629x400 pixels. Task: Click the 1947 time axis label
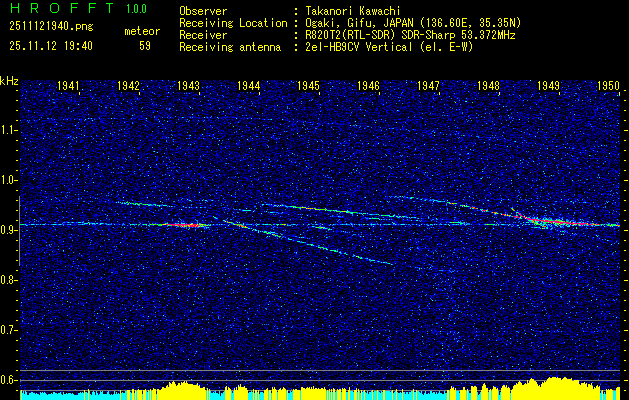click(x=428, y=85)
